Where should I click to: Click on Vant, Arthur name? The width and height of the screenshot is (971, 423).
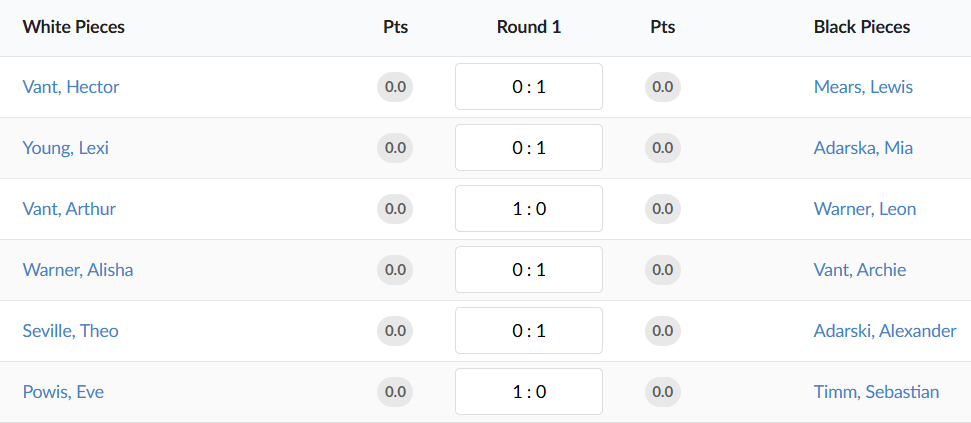pos(69,209)
